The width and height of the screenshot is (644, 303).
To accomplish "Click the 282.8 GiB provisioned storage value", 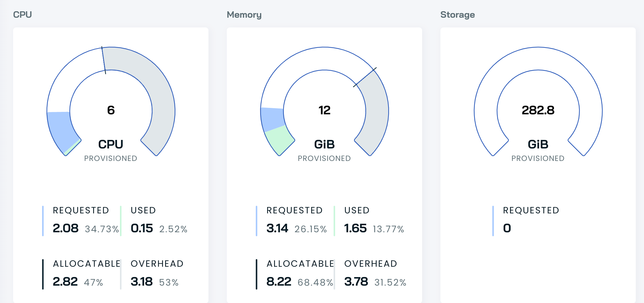I will tap(538, 110).
